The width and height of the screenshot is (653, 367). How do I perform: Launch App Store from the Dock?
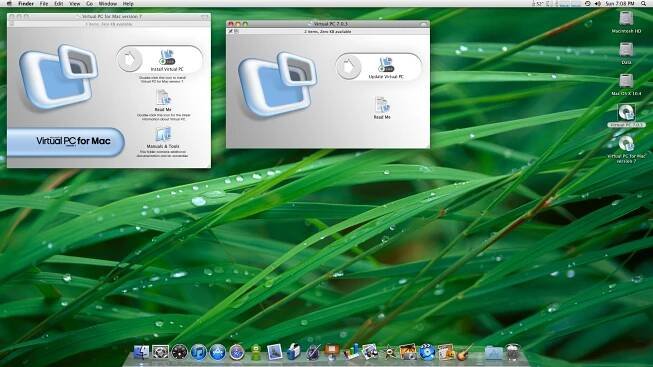pos(217,352)
